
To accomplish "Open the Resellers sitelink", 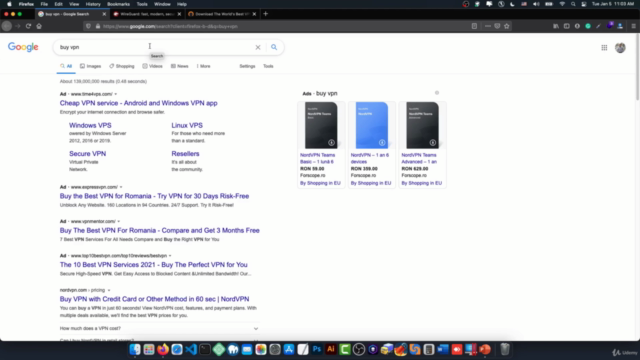I will 185,154.
